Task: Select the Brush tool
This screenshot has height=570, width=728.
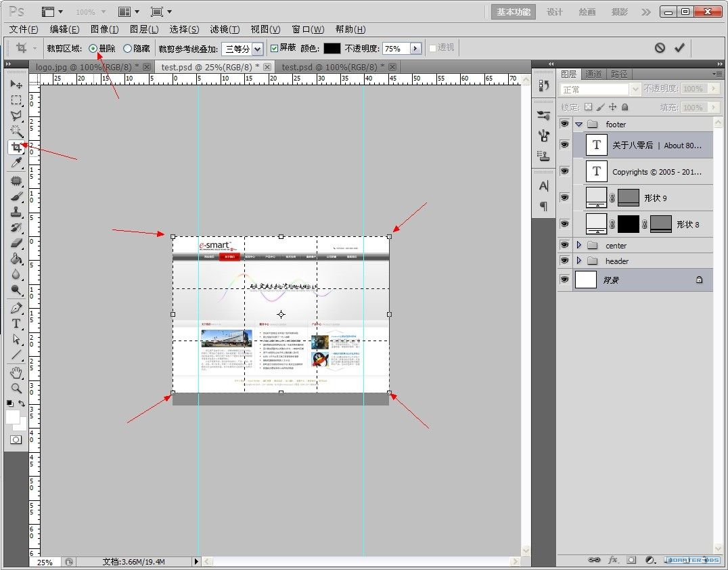Action: (x=16, y=196)
